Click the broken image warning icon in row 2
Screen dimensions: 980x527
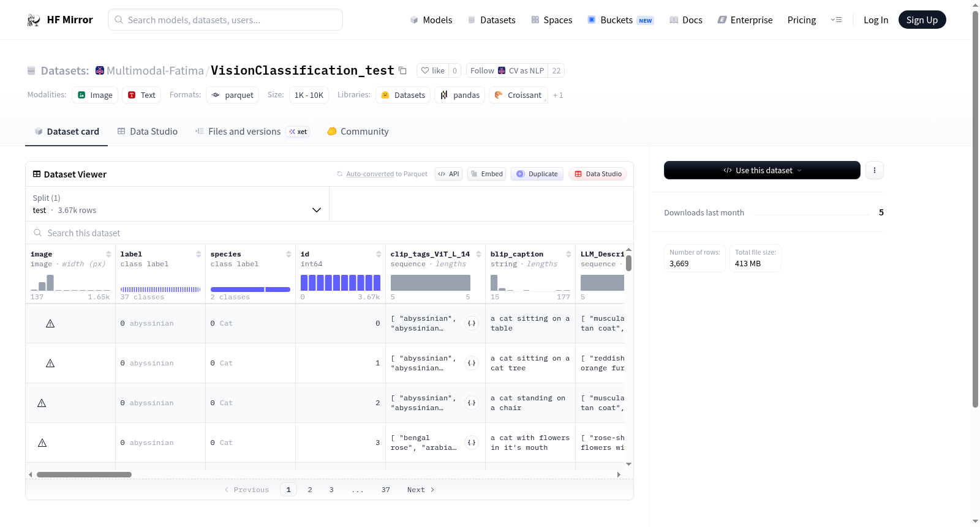[x=42, y=403]
